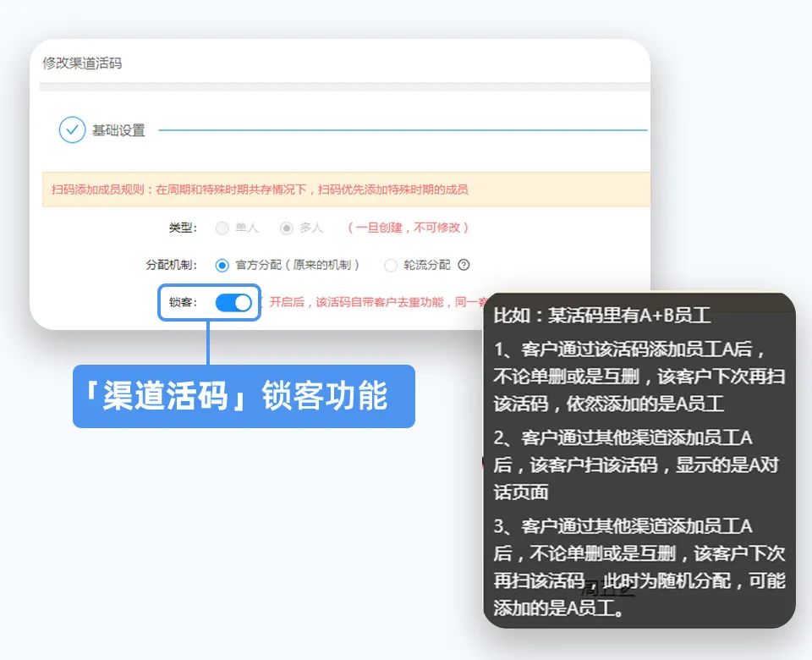The width and height of the screenshot is (812, 660).
Task: Choose 官方分配（原来的机制） radio option
Action: (222, 265)
